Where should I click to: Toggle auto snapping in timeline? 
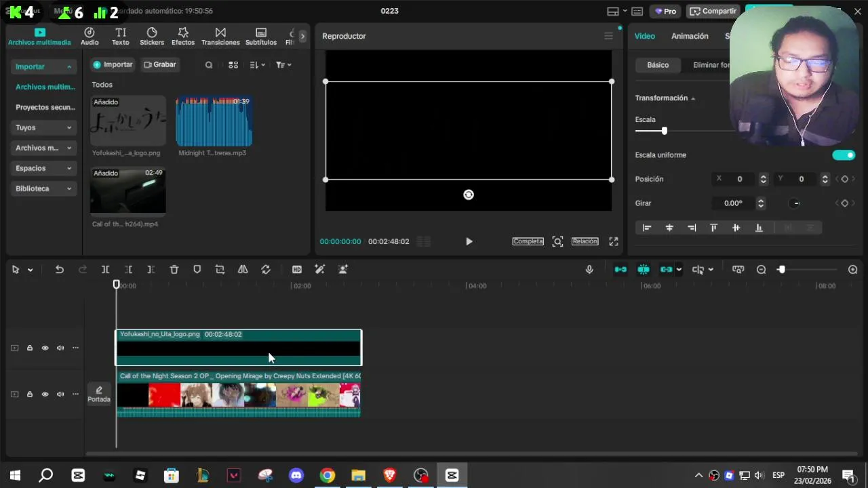pyautogui.click(x=644, y=270)
